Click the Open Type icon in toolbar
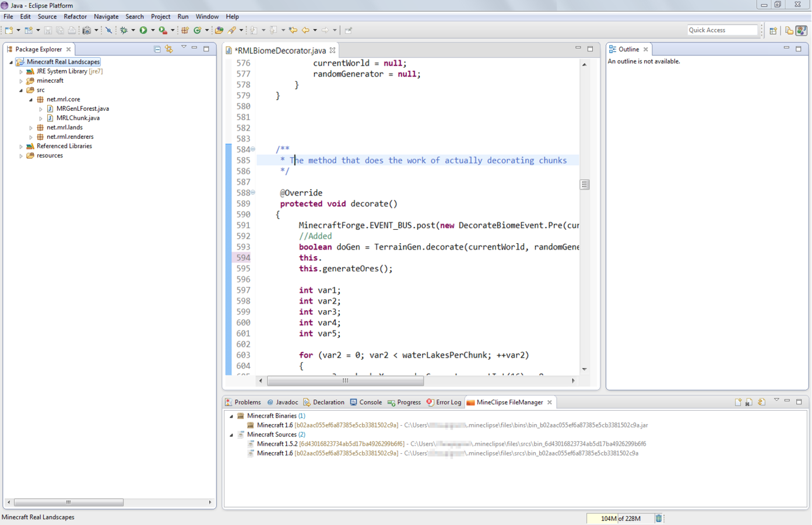This screenshot has width=812, height=525. coord(219,30)
